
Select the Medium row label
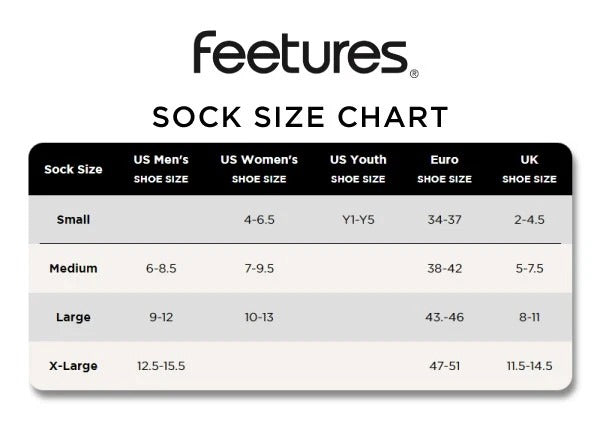click(73, 268)
